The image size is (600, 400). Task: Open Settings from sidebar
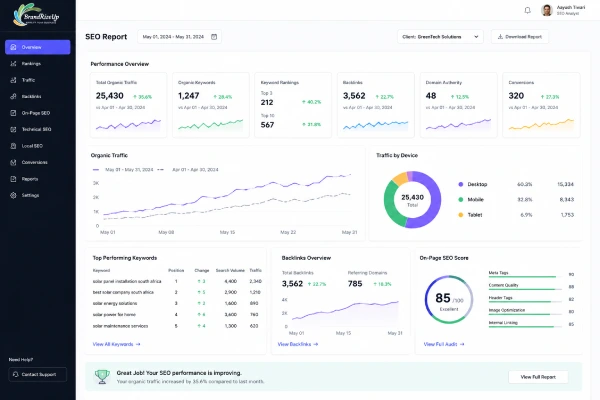(38, 195)
